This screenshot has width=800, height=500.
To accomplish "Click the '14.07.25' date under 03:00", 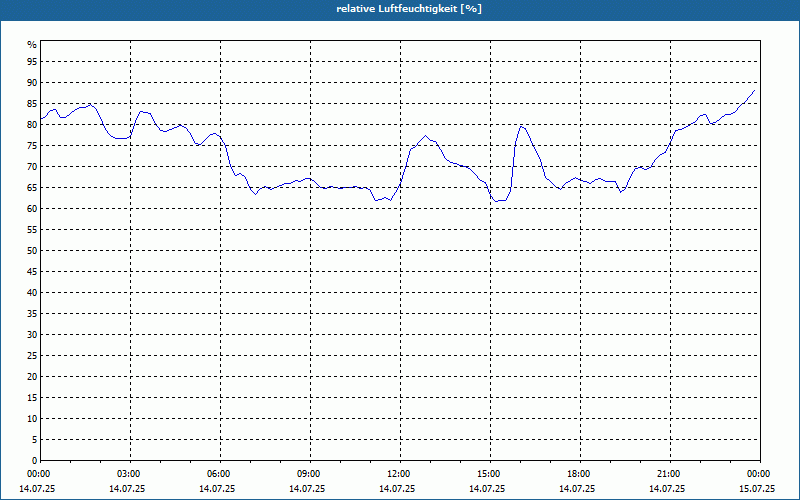I will coord(127,489).
